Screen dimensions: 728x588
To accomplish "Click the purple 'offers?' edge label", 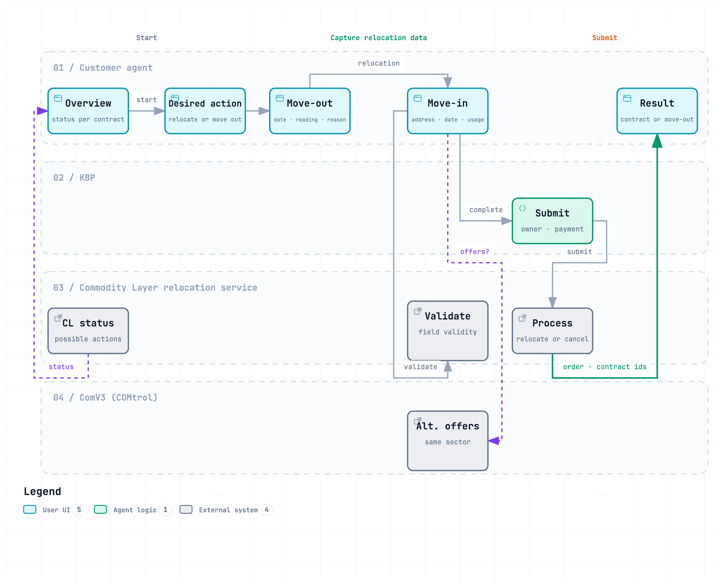I will (474, 252).
